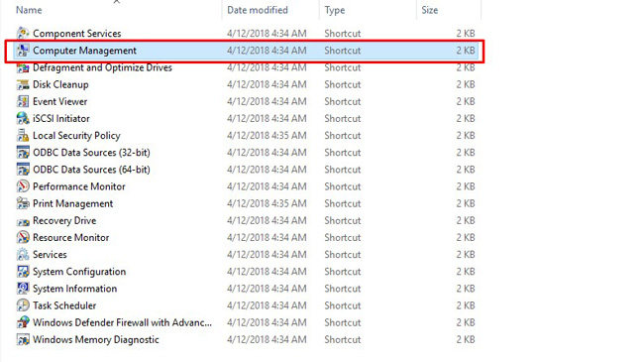Click the Shortcut type of Component Services
The width and height of the screenshot is (644, 362).
click(x=343, y=34)
